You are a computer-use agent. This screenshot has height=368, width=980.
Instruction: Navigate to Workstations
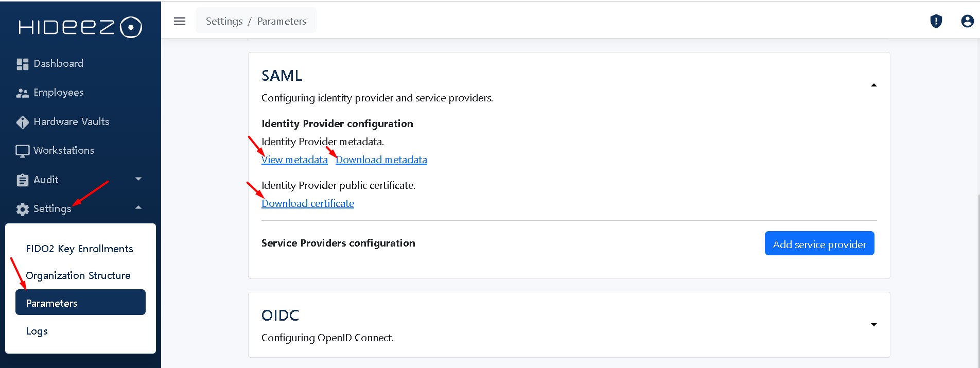[x=64, y=150]
